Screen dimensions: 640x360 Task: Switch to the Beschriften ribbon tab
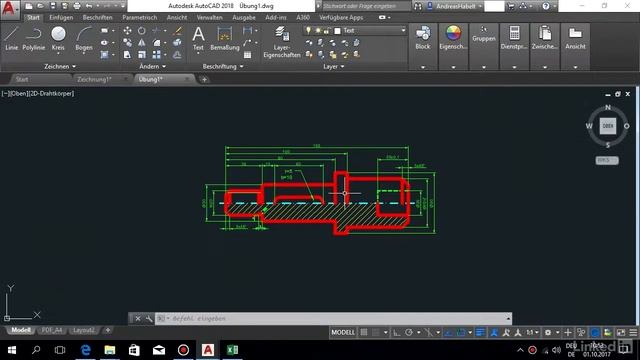pyautogui.click(x=98, y=18)
